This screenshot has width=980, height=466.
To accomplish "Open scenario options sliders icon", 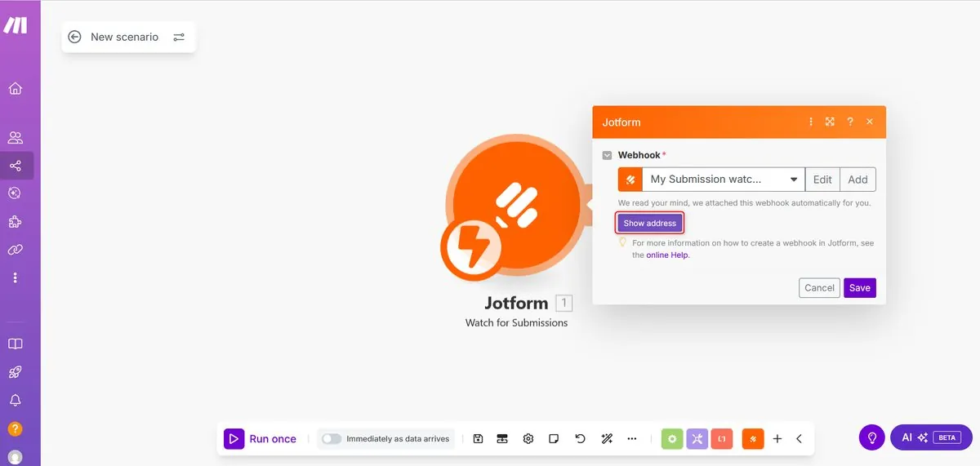I will [x=179, y=37].
